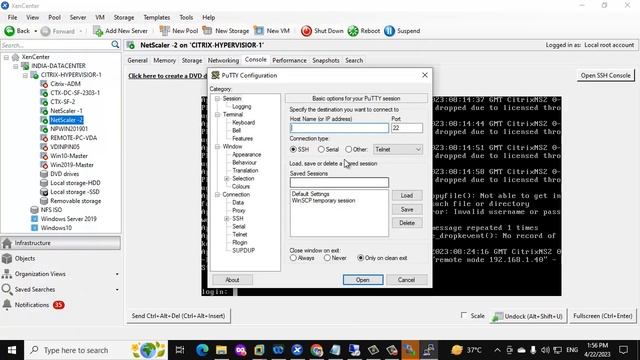
Task: Open the Templates menu
Action: [x=156, y=18]
